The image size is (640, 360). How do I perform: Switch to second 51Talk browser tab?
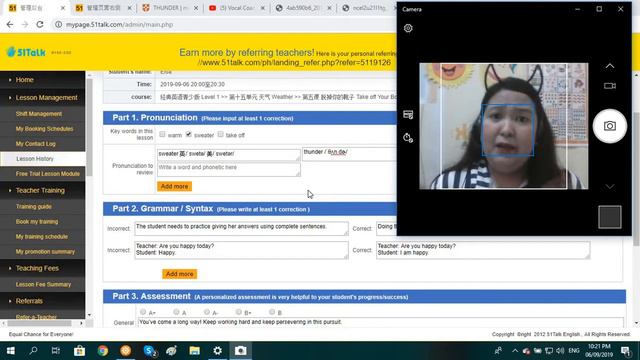104,8
